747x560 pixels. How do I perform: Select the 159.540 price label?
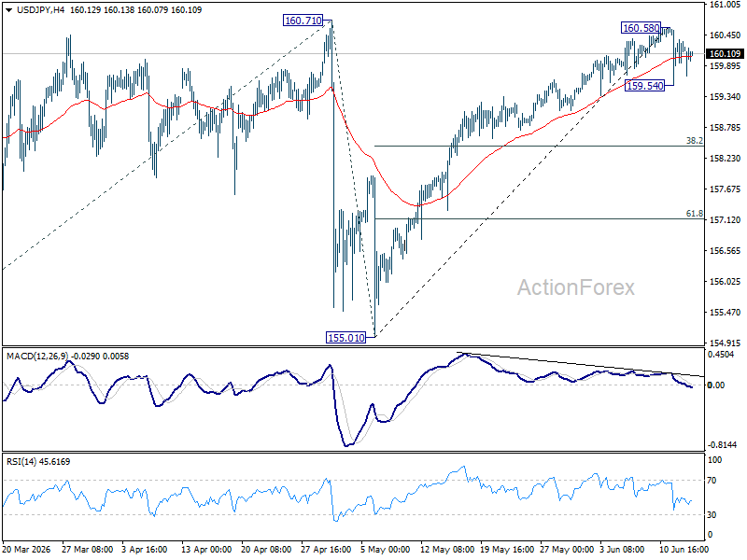[x=644, y=86]
